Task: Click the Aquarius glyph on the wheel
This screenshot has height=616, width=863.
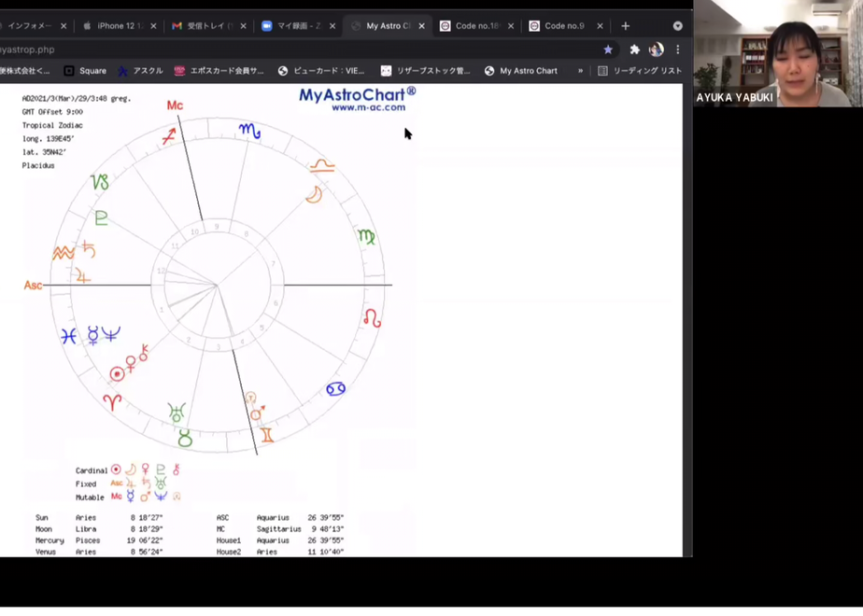Action: 64,253
